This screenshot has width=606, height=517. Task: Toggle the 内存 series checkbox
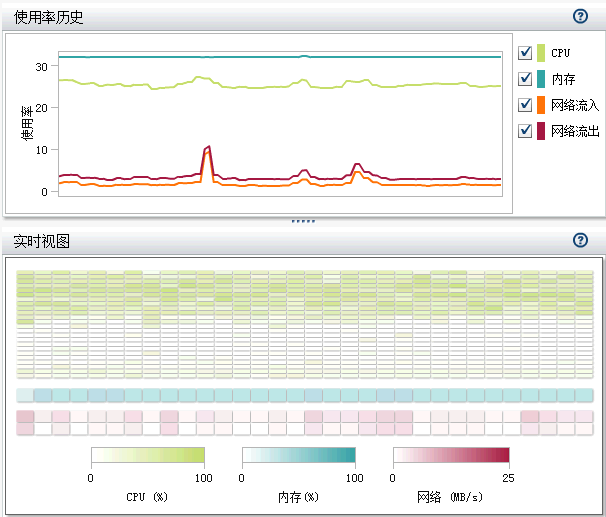pos(525,79)
